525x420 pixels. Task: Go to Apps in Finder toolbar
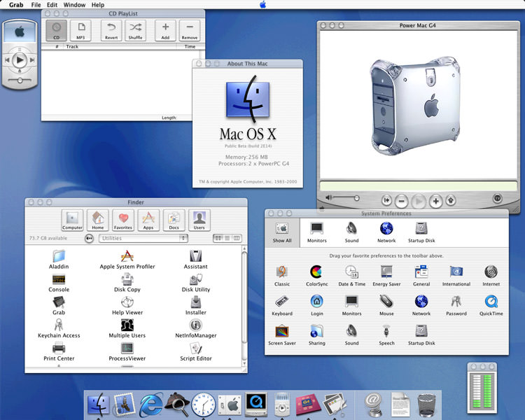pyautogui.click(x=148, y=220)
